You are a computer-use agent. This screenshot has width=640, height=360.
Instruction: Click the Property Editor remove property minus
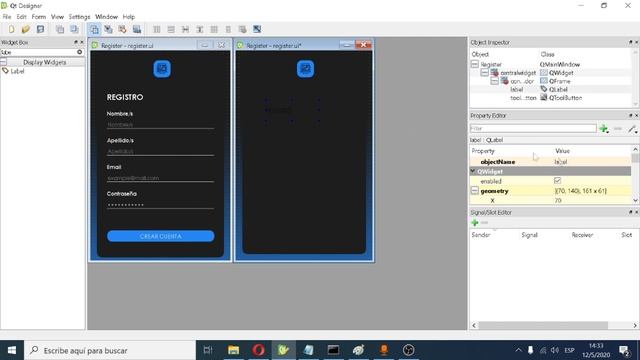click(x=618, y=129)
